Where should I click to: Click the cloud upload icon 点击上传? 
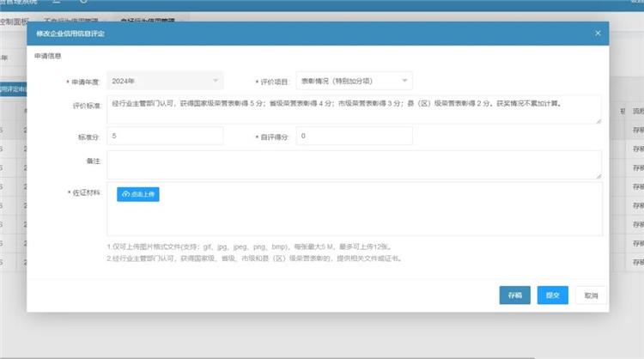coord(138,194)
